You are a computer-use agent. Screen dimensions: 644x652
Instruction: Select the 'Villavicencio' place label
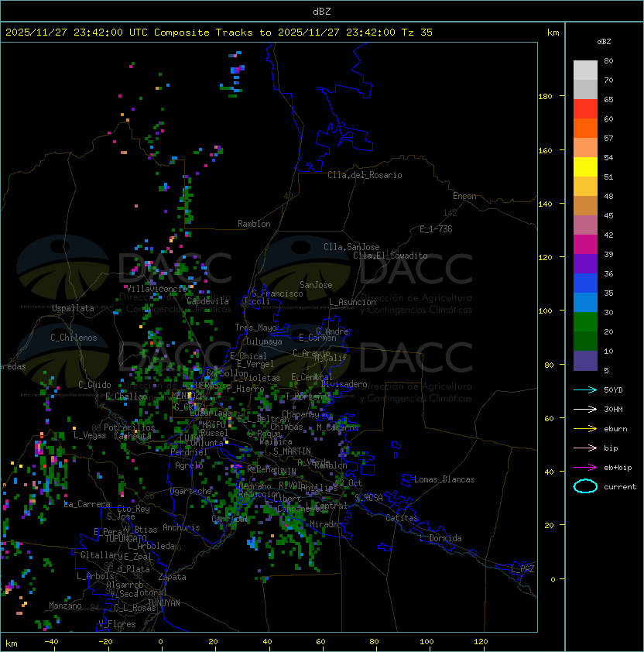point(156,289)
